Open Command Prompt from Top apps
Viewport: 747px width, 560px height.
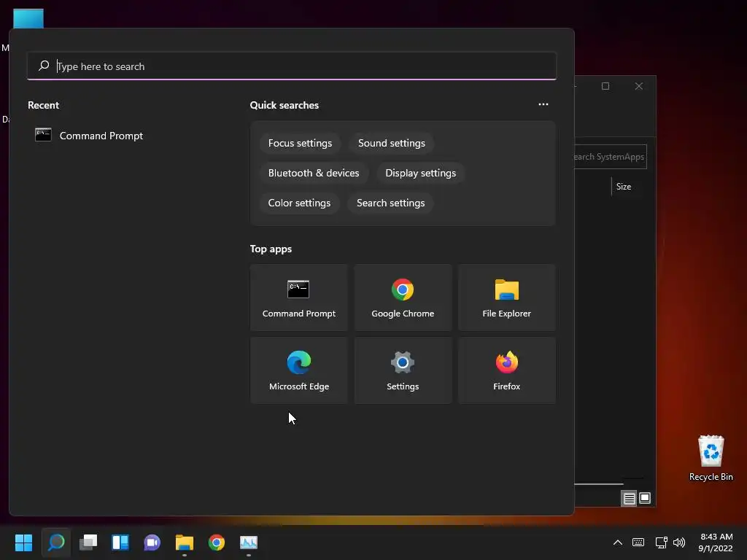point(298,297)
